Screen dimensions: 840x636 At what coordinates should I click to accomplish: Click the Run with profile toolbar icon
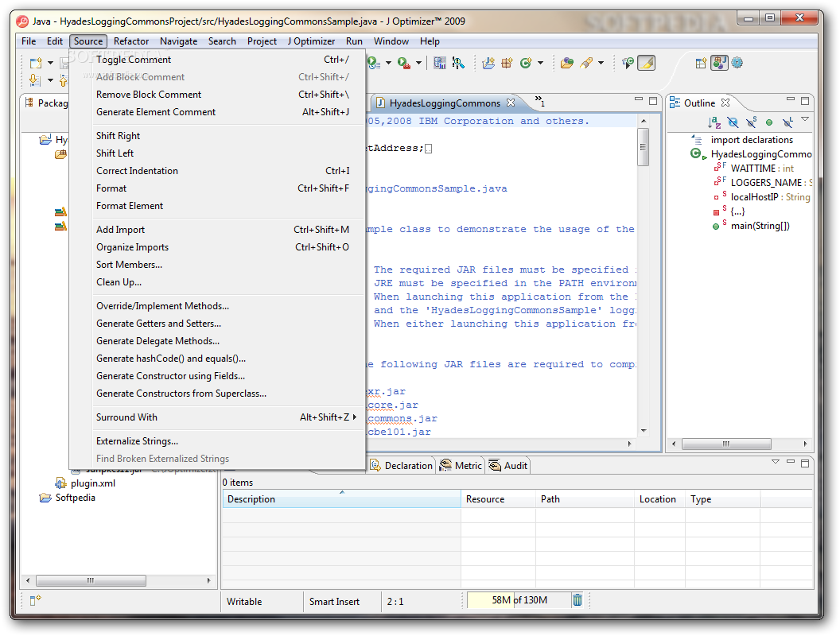(x=374, y=63)
